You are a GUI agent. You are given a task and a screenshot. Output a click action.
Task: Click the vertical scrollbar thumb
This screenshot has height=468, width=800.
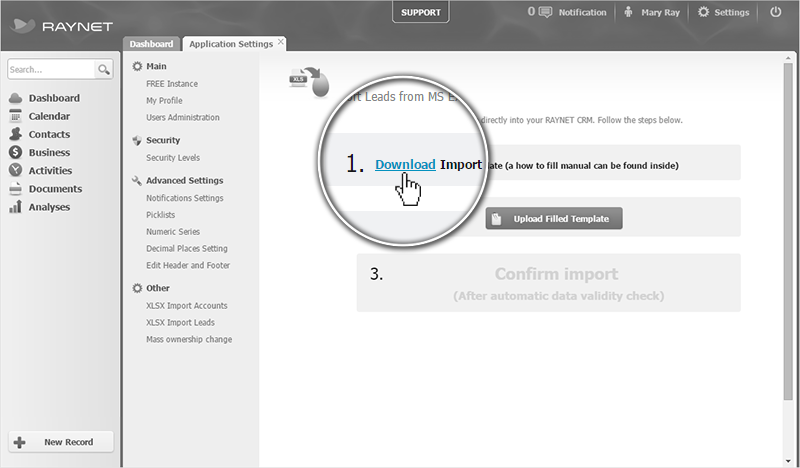pyautogui.click(x=788, y=232)
